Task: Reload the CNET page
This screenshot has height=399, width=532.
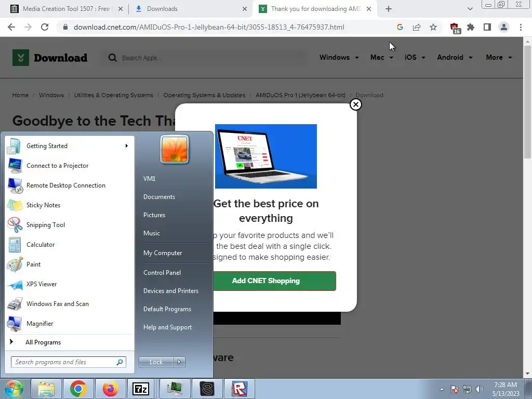Action: coord(45,27)
